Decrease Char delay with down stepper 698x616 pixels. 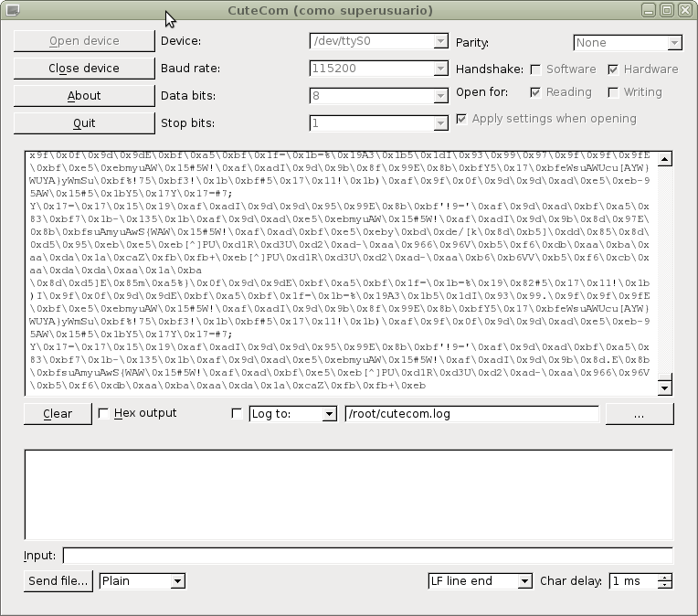[x=664, y=584]
